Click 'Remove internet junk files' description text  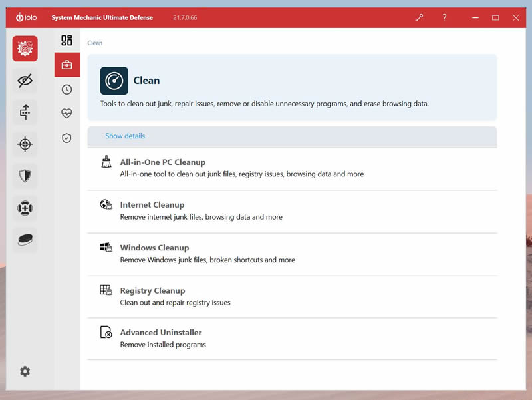click(x=201, y=217)
